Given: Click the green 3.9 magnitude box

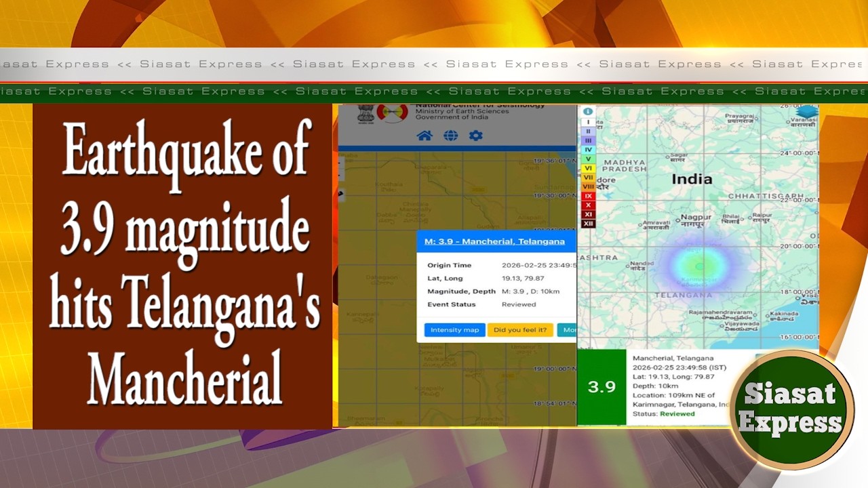Looking at the screenshot, I should tap(601, 387).
